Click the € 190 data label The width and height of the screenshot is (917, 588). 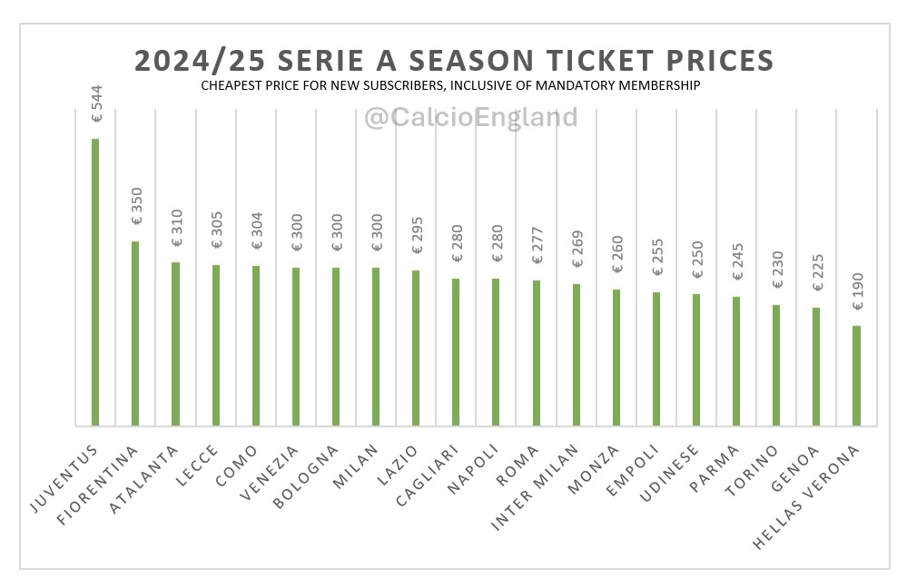tap(857, 292)
